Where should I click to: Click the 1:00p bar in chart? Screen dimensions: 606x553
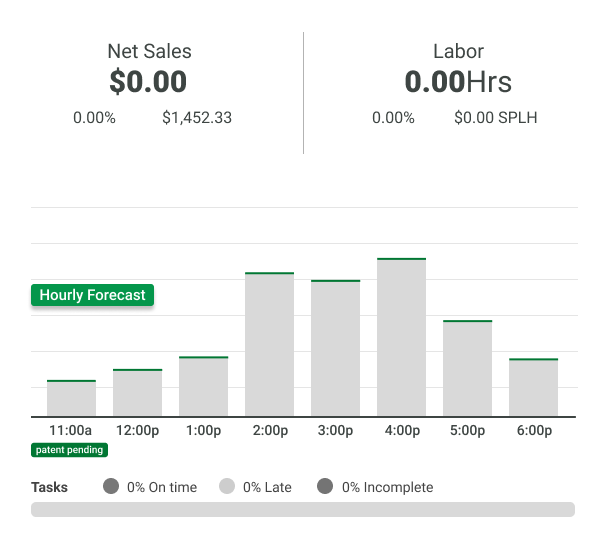203,387
